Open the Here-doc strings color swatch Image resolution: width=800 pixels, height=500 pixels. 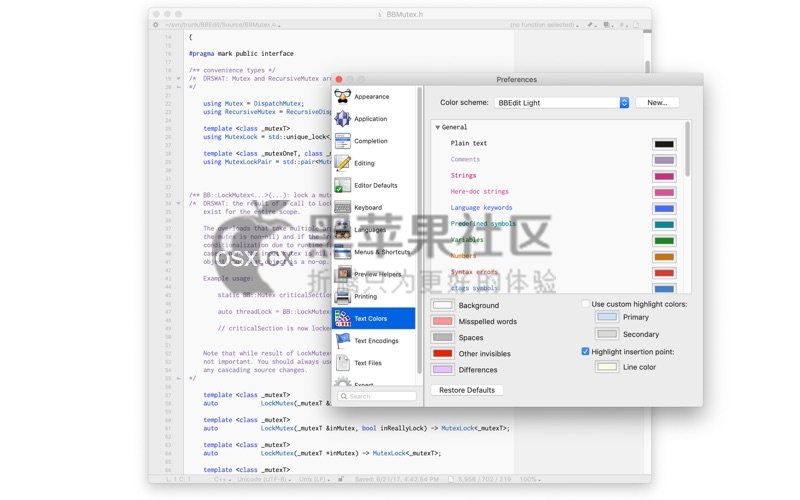[664, 192]
